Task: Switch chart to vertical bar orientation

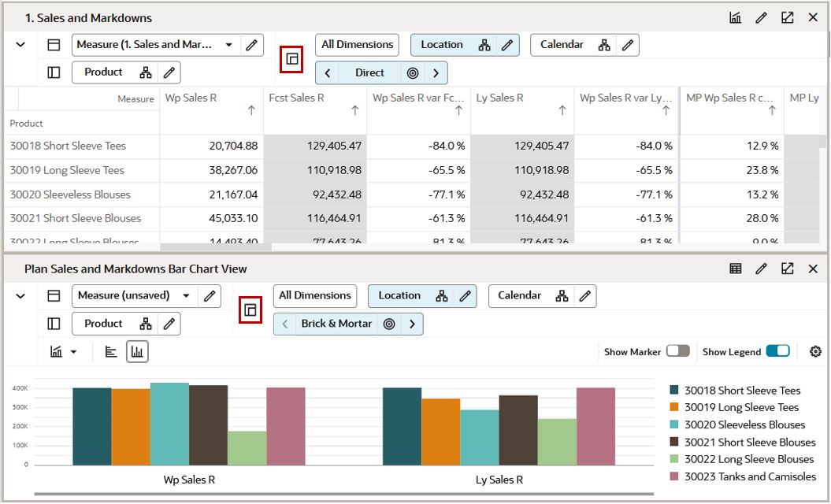Action: coord(137,351)
